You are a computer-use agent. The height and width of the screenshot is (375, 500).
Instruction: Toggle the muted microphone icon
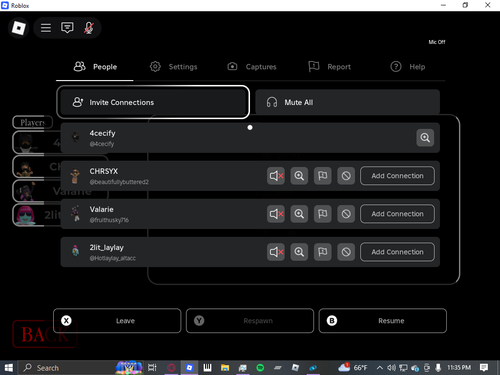point(89,28)
